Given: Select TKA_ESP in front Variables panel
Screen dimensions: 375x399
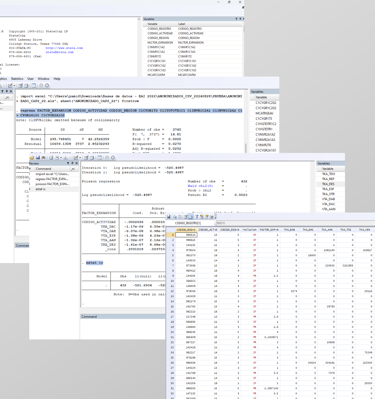Looking at the screenshot, I should (x=328, y=189).
